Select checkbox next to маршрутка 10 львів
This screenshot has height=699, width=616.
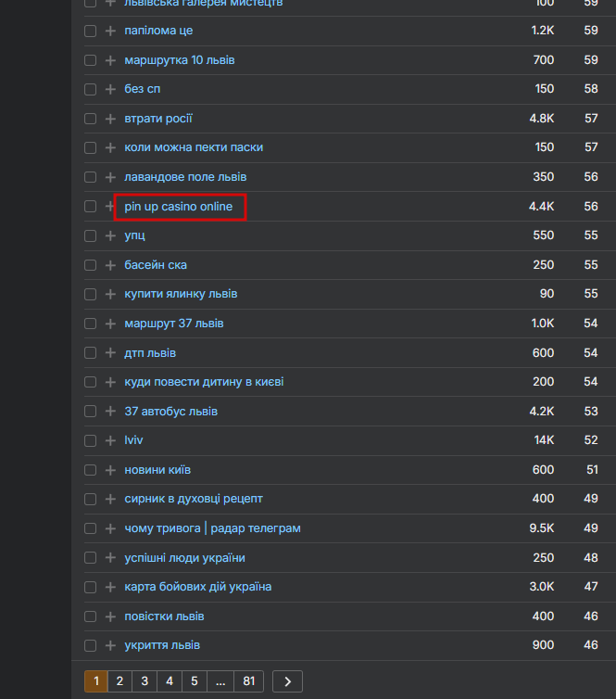[91, 60]
